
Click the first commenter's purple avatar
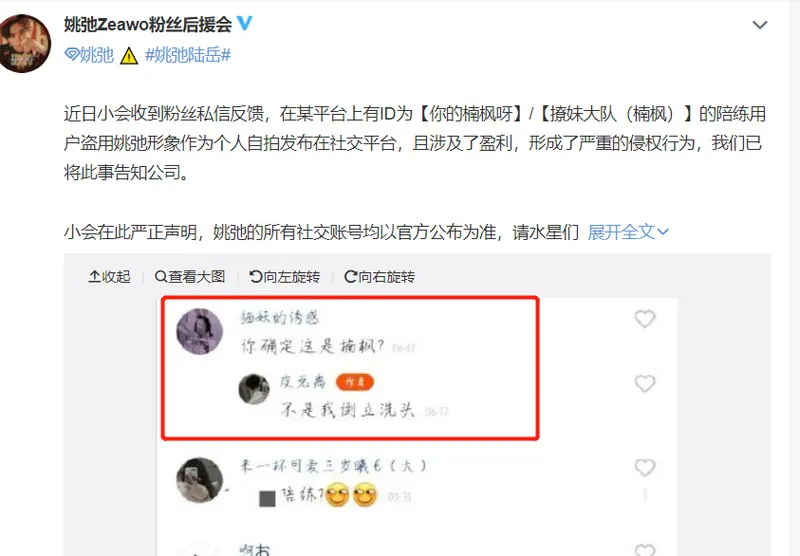199,331
